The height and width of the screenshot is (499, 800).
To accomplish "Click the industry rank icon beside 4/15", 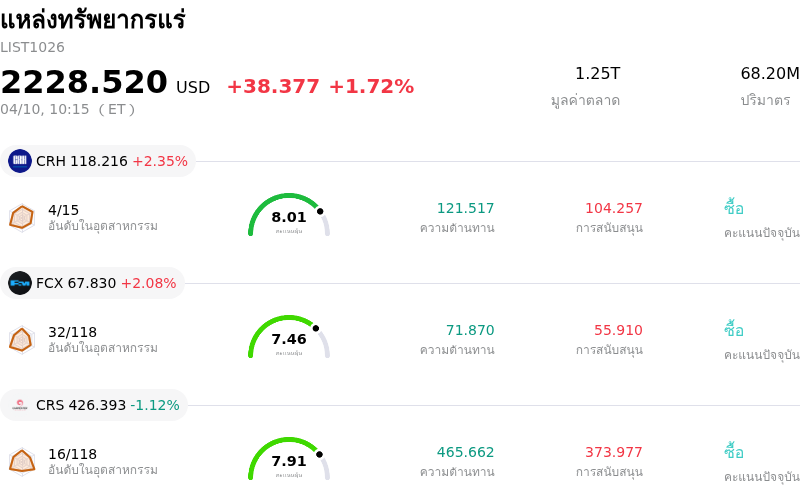I will coord(22,217).
